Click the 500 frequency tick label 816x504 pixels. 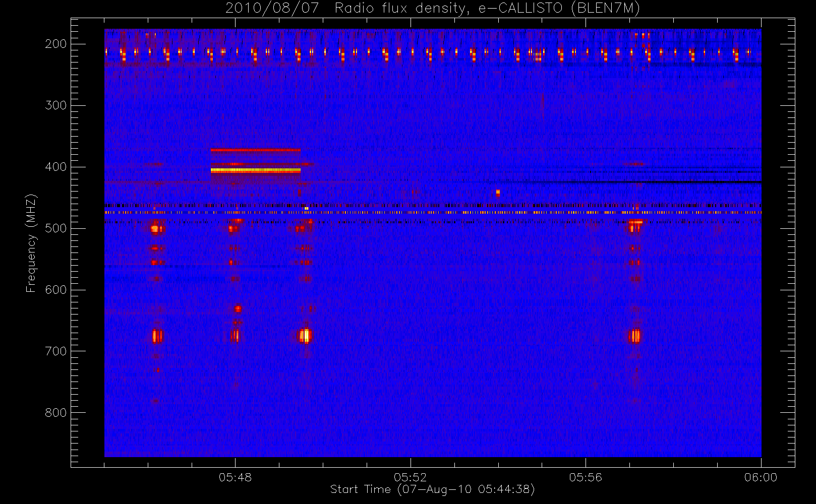click(x=56, y=228)
